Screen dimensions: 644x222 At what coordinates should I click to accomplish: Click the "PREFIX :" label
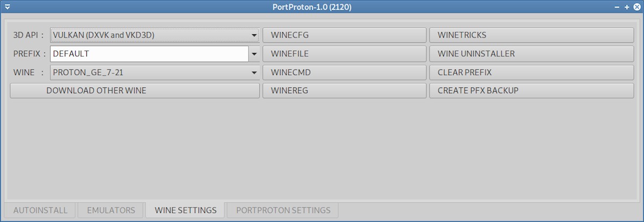pos(30,54)
